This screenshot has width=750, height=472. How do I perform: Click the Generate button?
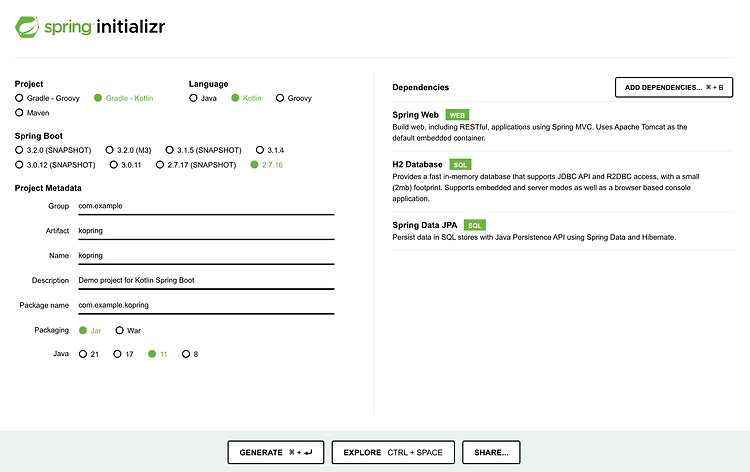[x=276, y=452]
